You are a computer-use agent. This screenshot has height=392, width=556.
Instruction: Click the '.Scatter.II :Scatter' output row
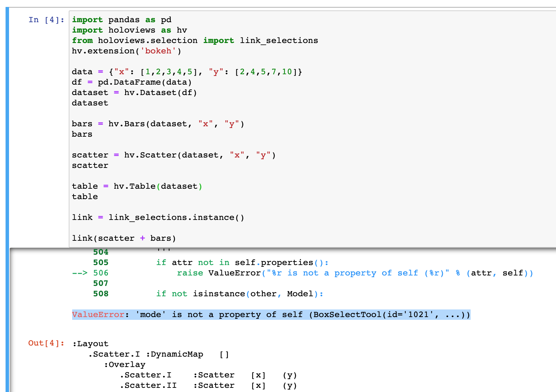[209, 385]
